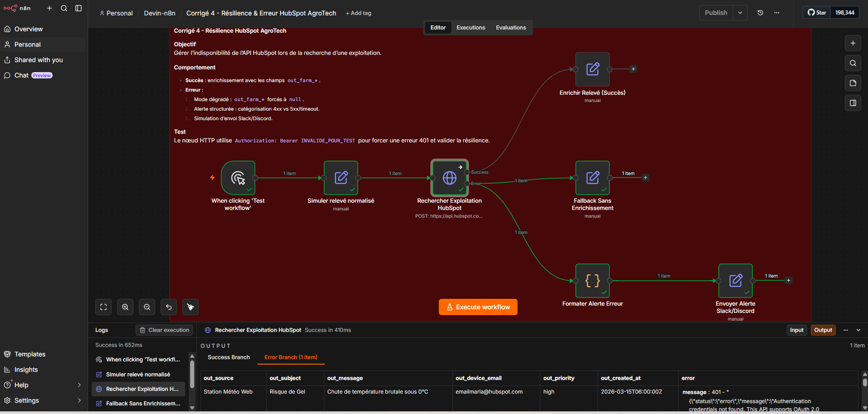This screenshot has height=414, width=868.
Task: Select the Envoyer Alerte Slack/Discord node
Action: pos(736,281)
